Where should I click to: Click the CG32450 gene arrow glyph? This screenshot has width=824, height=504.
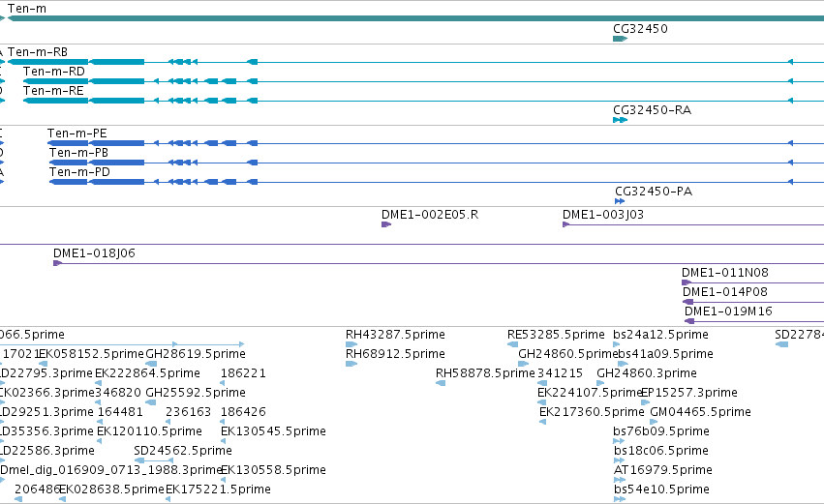[620, 39]
